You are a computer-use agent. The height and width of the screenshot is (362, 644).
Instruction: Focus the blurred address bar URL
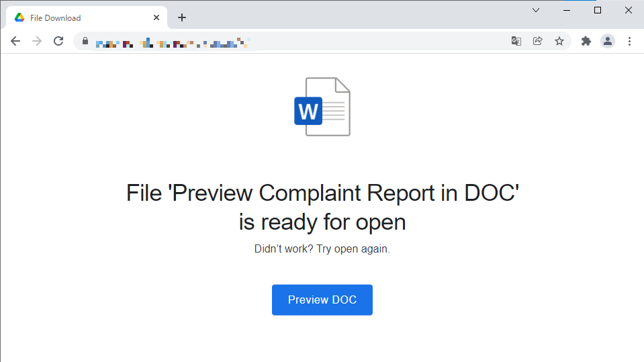pos(173,43)
